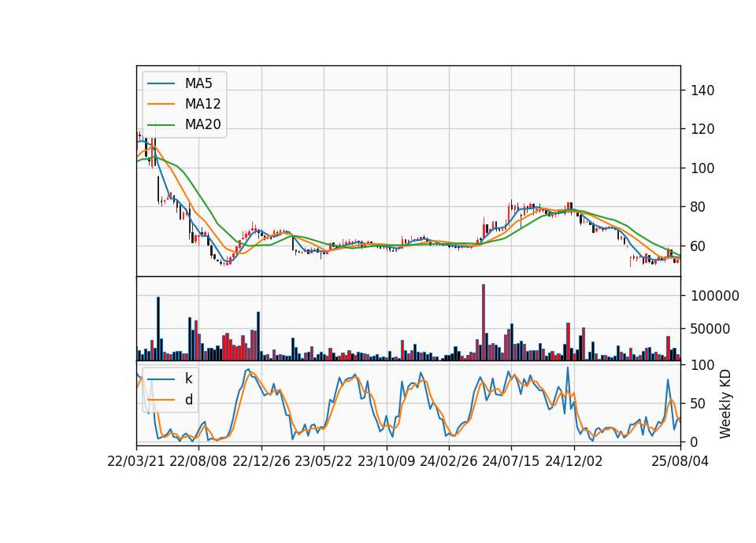Click the 50000 volume axis label
Image resolution: width=756 pixels, height=543 pixels.
710,329
